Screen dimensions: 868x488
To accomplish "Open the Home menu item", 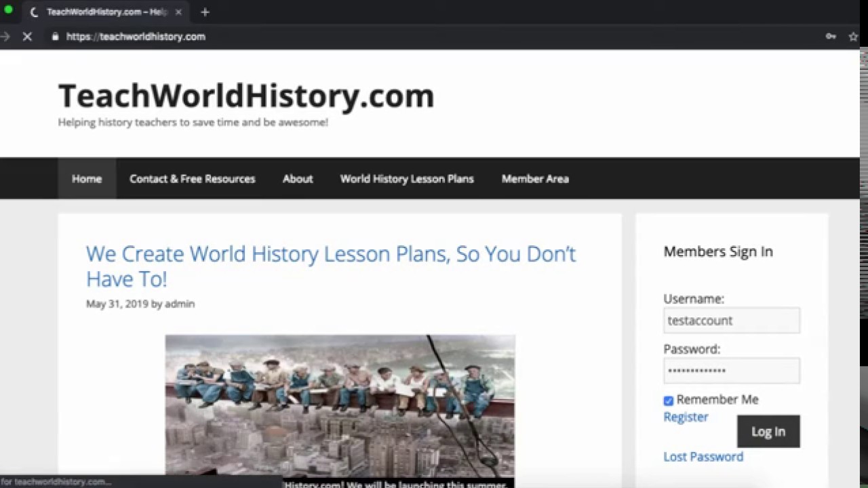I will coord(87,179).
